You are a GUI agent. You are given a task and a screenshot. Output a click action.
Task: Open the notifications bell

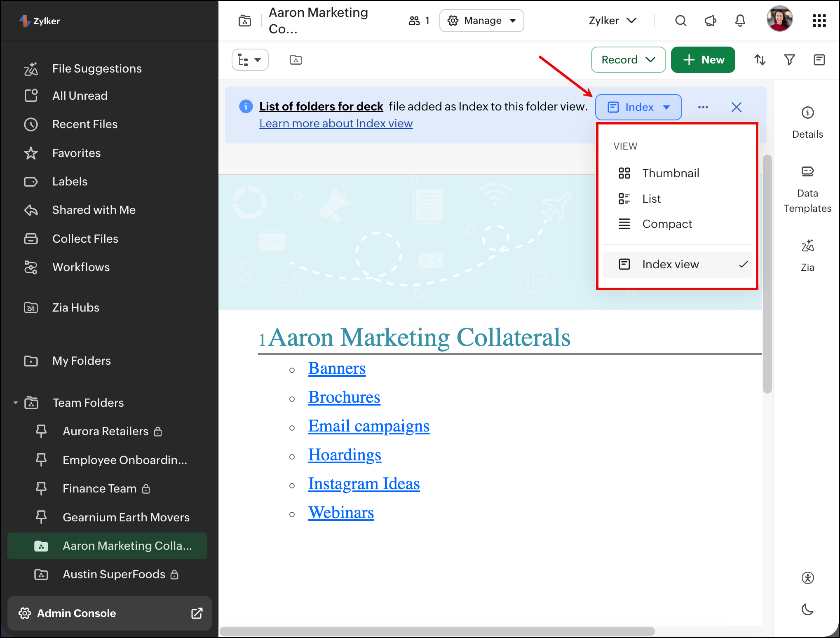point(740,21)
